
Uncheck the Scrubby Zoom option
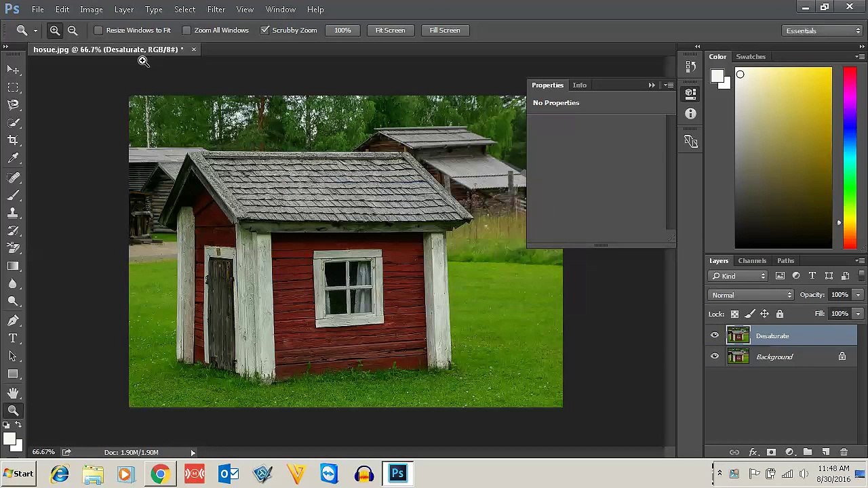(x=265, y=30)
